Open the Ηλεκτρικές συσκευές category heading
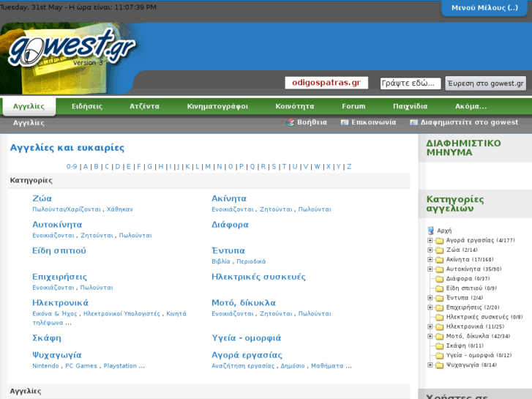The width and height of the screenshot is (532, 399). [x=258, y=277]
